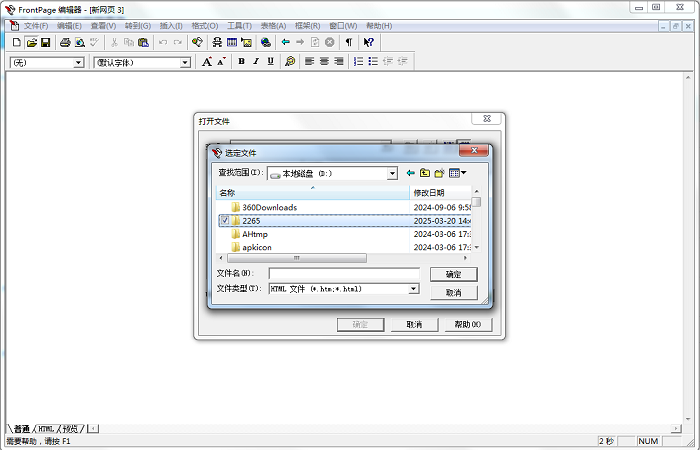Toggle bold formatting button

241,61
